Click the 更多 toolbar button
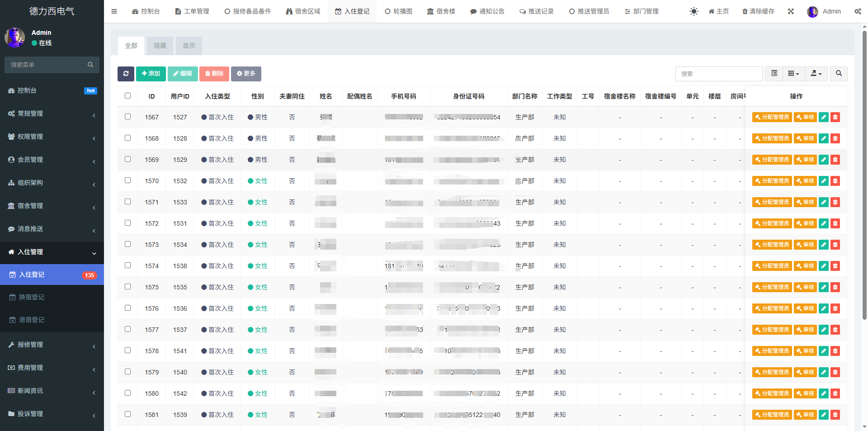 [246, 74]
